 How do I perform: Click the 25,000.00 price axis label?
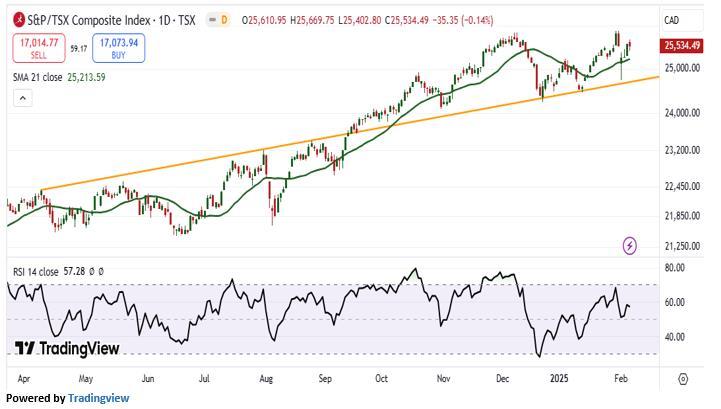pos(682,68)
